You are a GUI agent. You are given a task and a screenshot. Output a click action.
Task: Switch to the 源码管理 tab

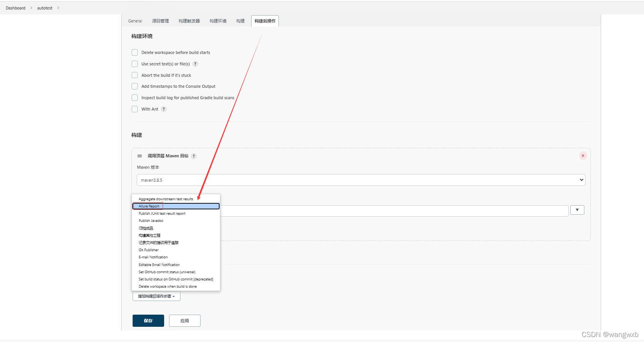(x=160, y=21)
